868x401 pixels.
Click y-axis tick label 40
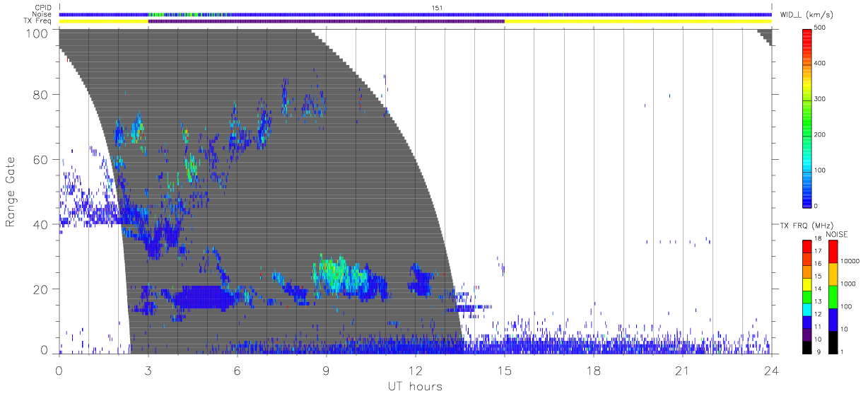(40, 225)
